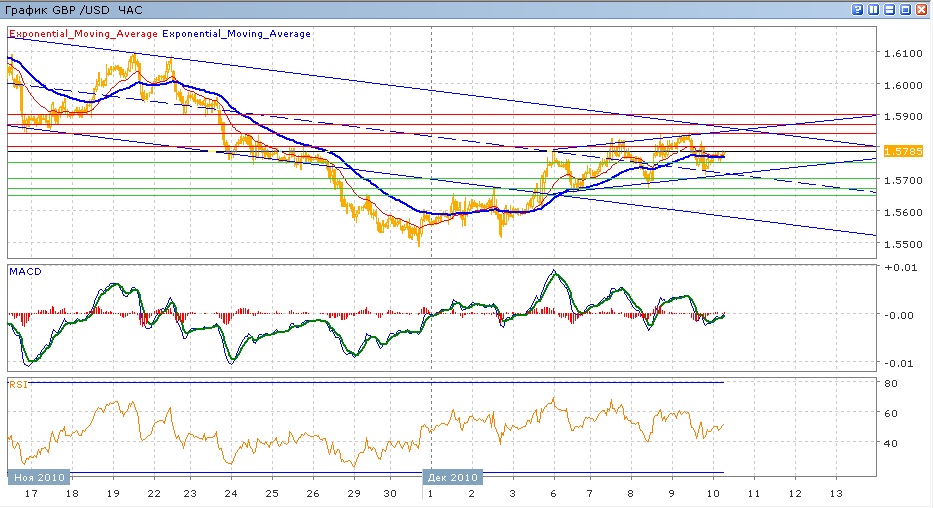Image resolution: width=933 pixels, height=508 pixels.
Task: Click the blue Exponential_Moving_Average legend label
Action: [x=236, y=33]
